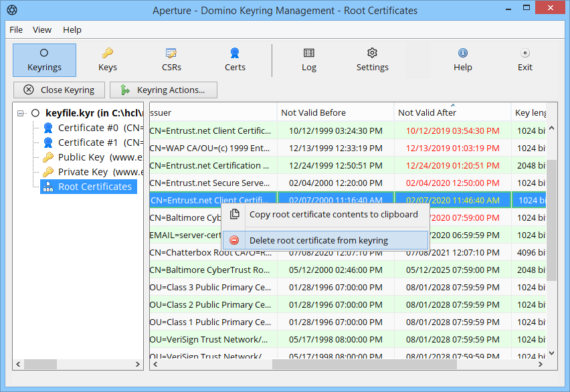The height and width of the screenshot is (392, 570).
Task: Sort by Not Valid After column header
Action: coord(452,113)
